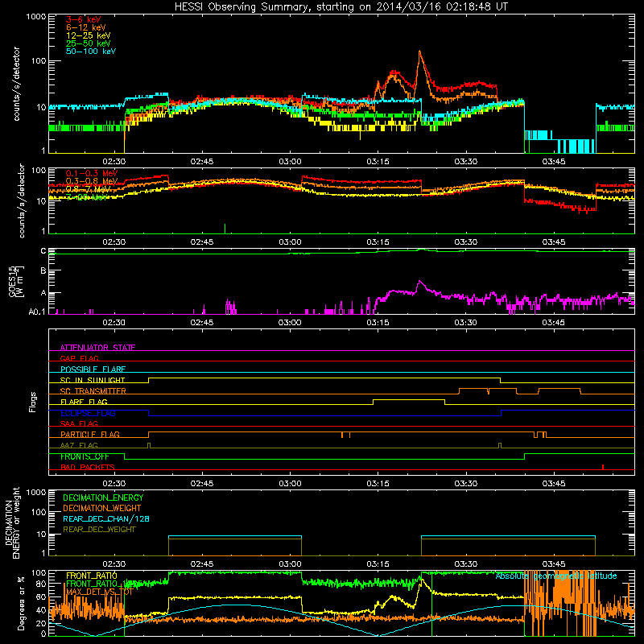Click the "GOES15" vertical axis label
644x644 pixels.
13,281
